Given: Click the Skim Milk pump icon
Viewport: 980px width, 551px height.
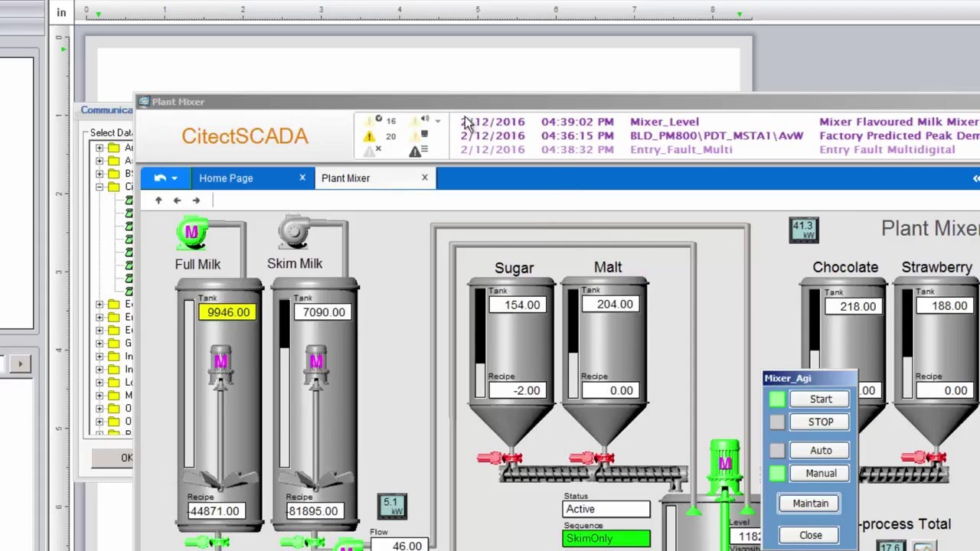Looking at the screenshot, I should [294, 233].
